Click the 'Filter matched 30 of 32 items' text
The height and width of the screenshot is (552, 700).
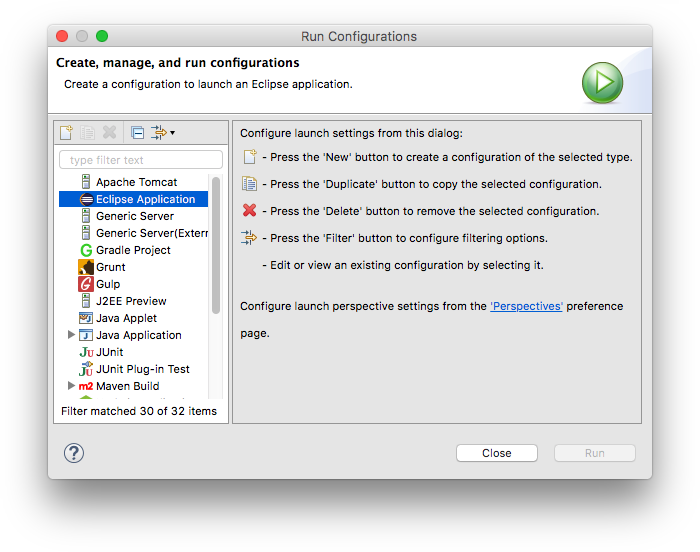click(x=139, y=411)
